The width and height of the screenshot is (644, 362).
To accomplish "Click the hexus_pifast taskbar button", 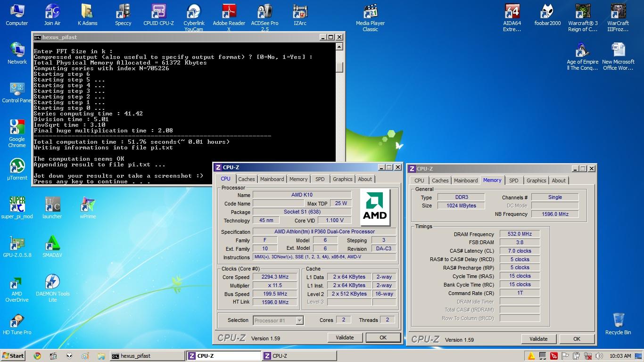I will [x=147, y=356].
